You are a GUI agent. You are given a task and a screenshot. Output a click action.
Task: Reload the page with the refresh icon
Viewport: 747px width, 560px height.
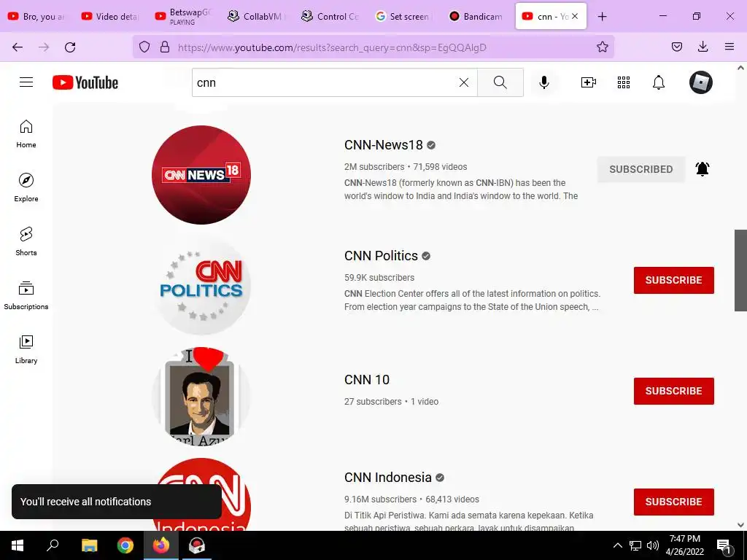coord(70,47)
